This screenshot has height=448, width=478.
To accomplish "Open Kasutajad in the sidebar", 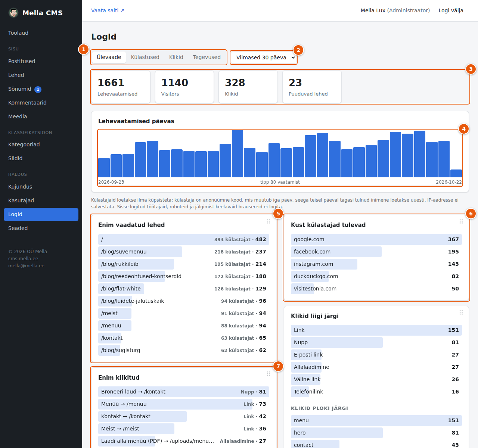I will click(41, 200).
